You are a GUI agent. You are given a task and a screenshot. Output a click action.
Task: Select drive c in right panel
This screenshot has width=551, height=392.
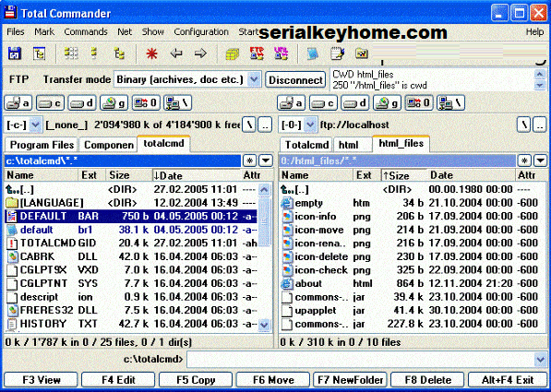[323, 103]
